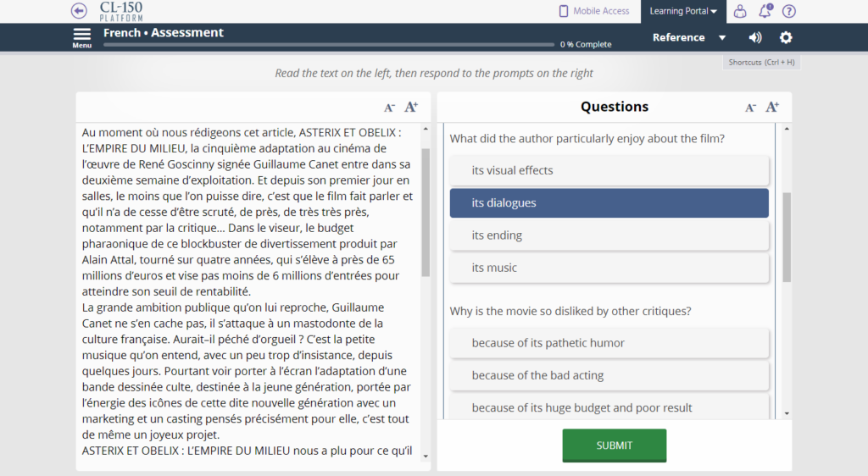
Task: Click the Shortcuts (Ctrl + H) button
Action: pyautogui.click(x=762, y=63)
